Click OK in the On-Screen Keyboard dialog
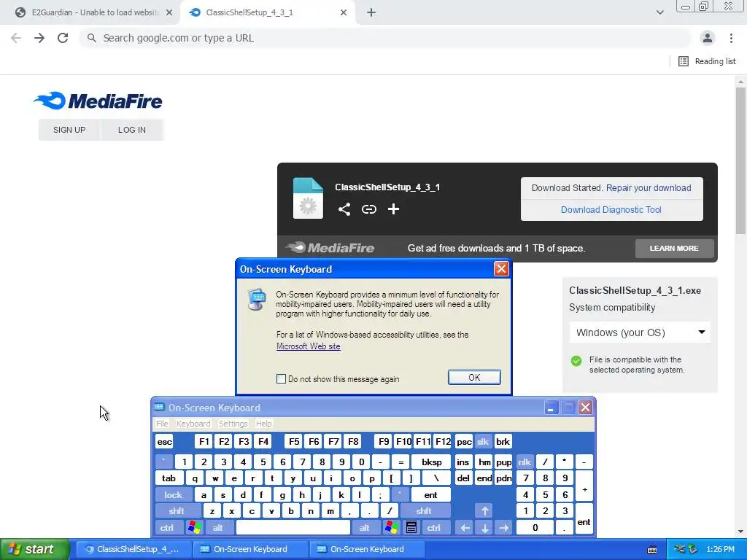Viewport: 747px width, 560px height. (474, 377)
